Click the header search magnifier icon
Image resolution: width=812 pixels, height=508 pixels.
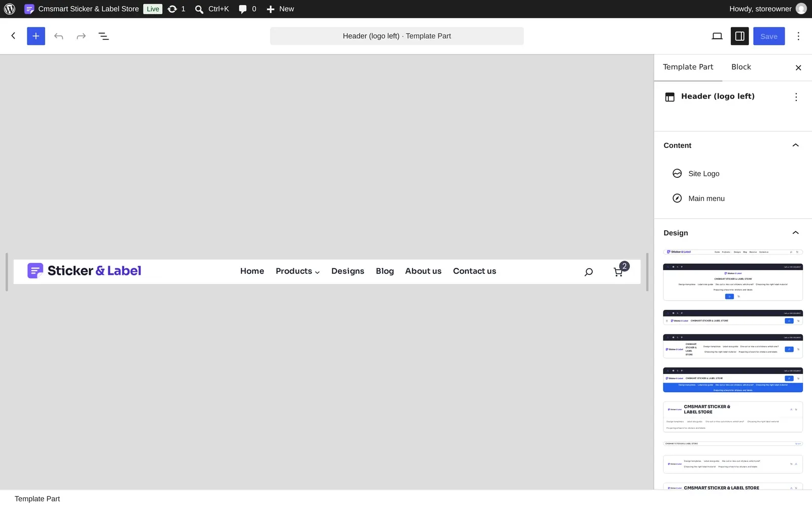pos(588,272)
